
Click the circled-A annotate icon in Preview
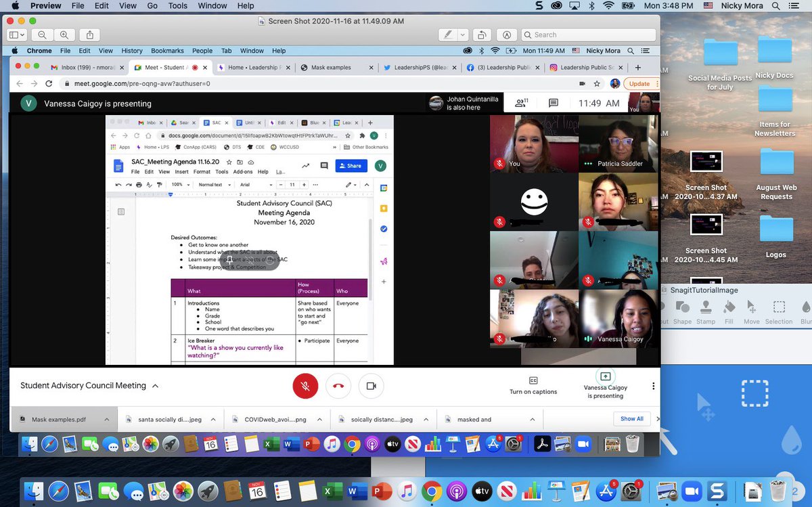tap(506, 35)
